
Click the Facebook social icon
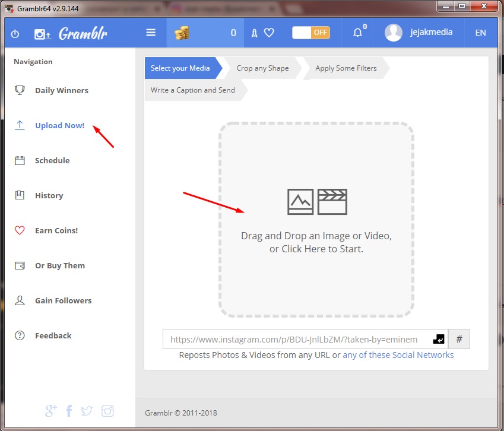coord(69,411)
